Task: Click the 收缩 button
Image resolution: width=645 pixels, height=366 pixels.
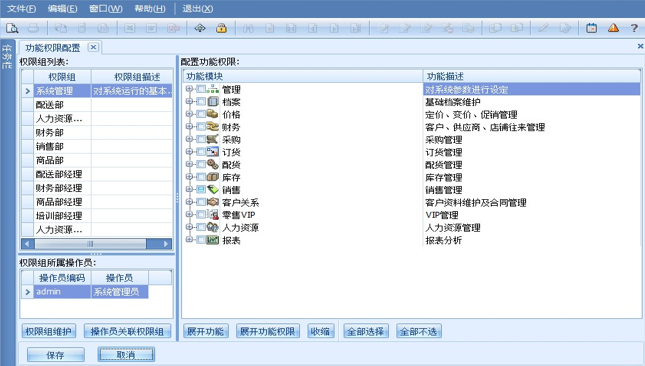Action: pyautogui.click(x=320, y=331)
